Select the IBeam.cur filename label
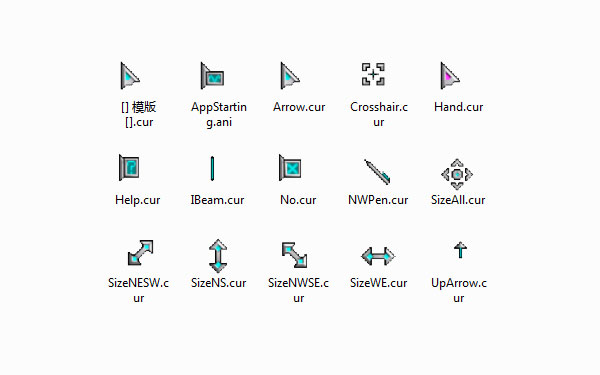This screenshot has height=375, width=600. click(x=217, y=200)
